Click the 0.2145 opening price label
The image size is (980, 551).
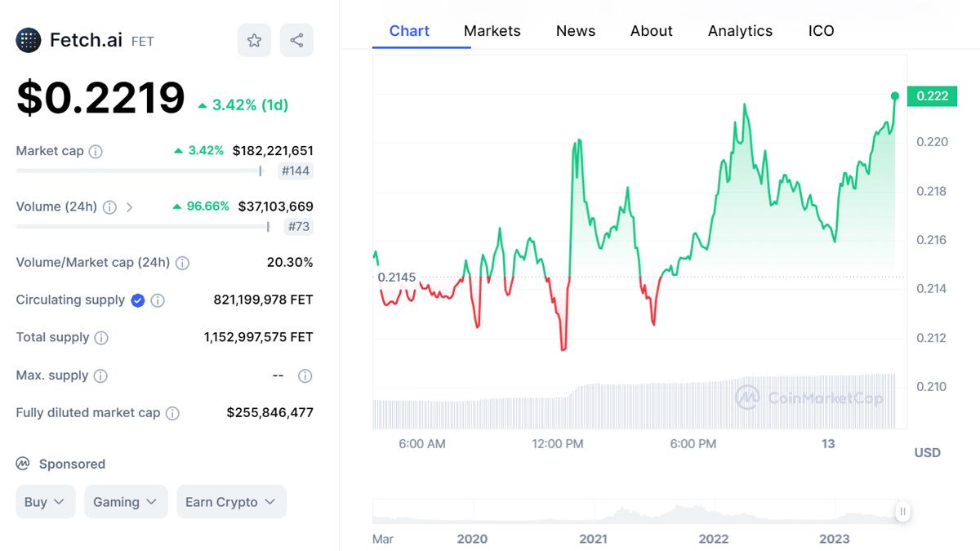pos(397,278)
